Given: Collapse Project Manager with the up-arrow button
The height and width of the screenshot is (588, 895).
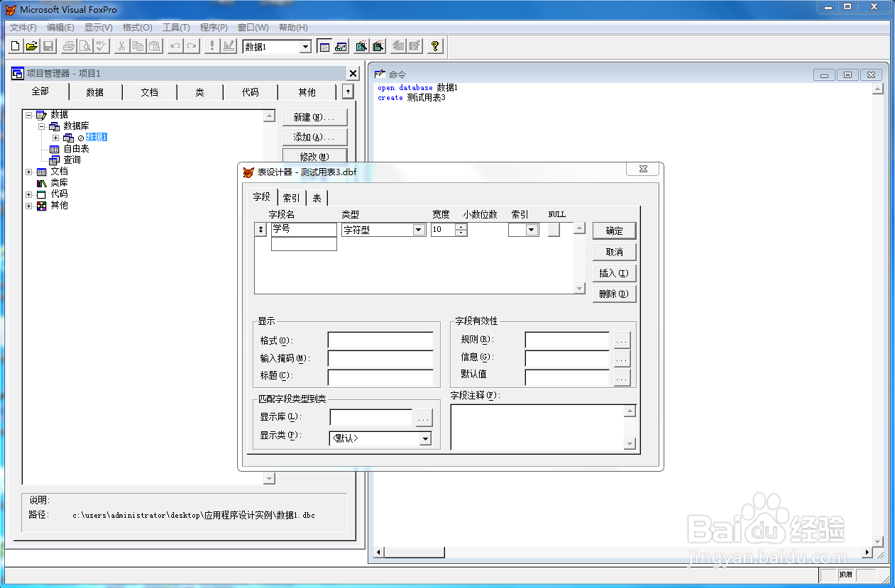Looking at the screenshot, I should (347, 91).
